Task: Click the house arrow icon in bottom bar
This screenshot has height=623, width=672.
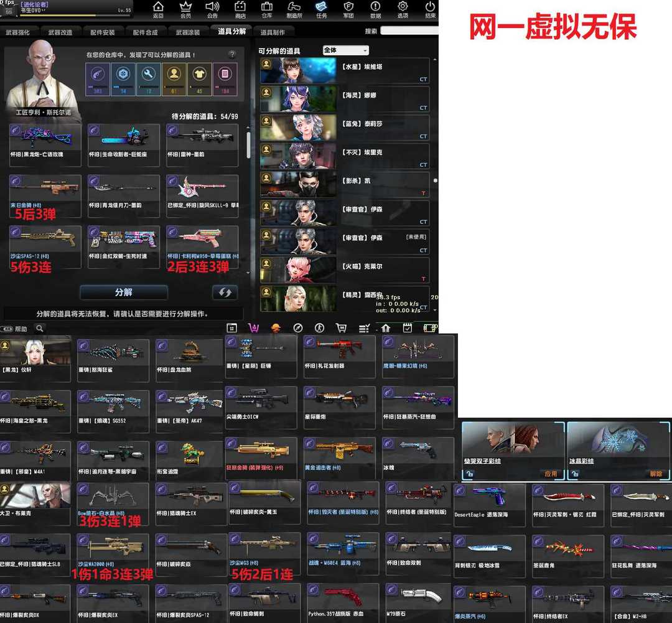Action: coord(386,328)
